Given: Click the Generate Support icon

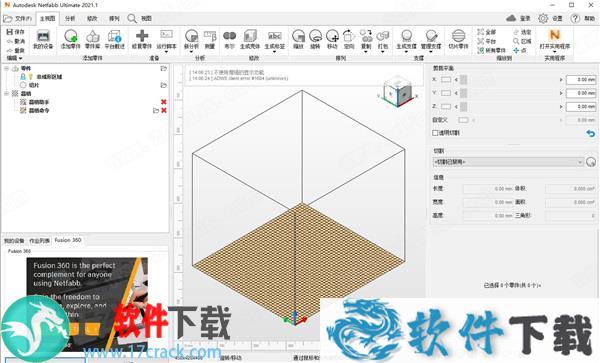Looking at the screenshot, I should pos(406,36).
